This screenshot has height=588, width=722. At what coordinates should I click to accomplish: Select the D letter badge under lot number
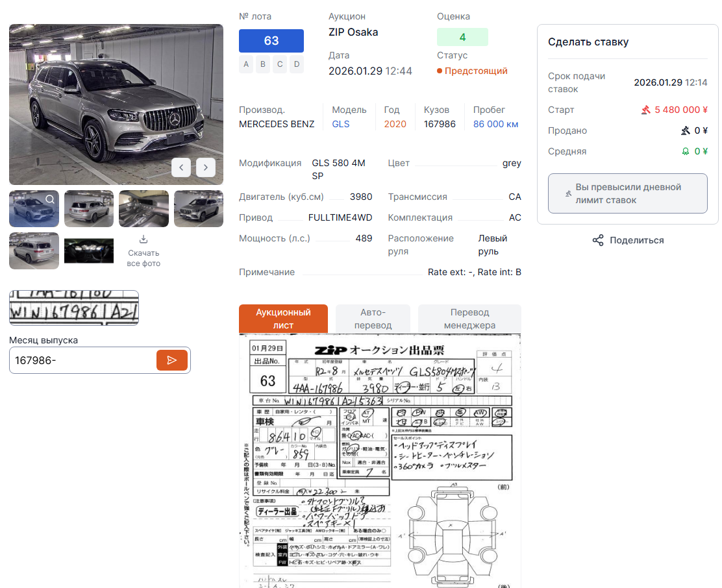pyautogui.click(x=297, y=64)
